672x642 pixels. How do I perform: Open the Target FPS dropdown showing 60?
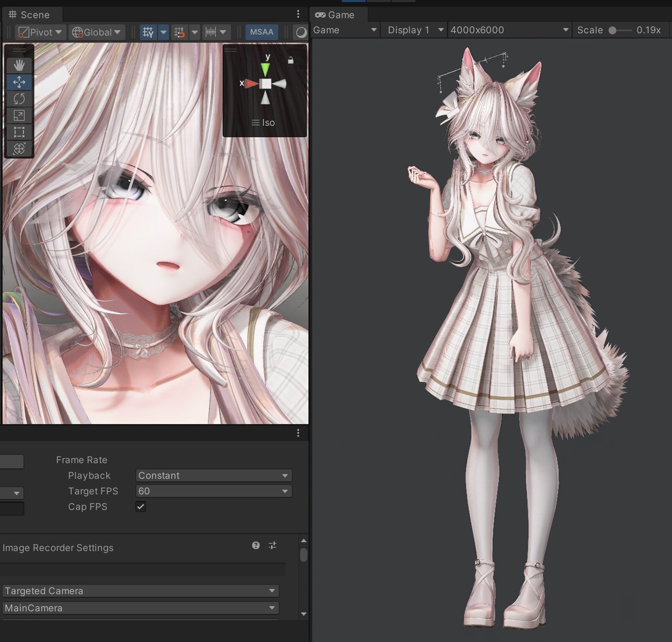(213, 491)
